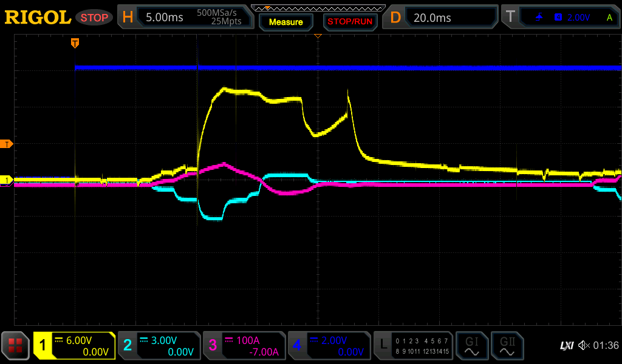Toggle channel 3 with 100A scale
Screen dimensions: 622x364
pos(244,346)
